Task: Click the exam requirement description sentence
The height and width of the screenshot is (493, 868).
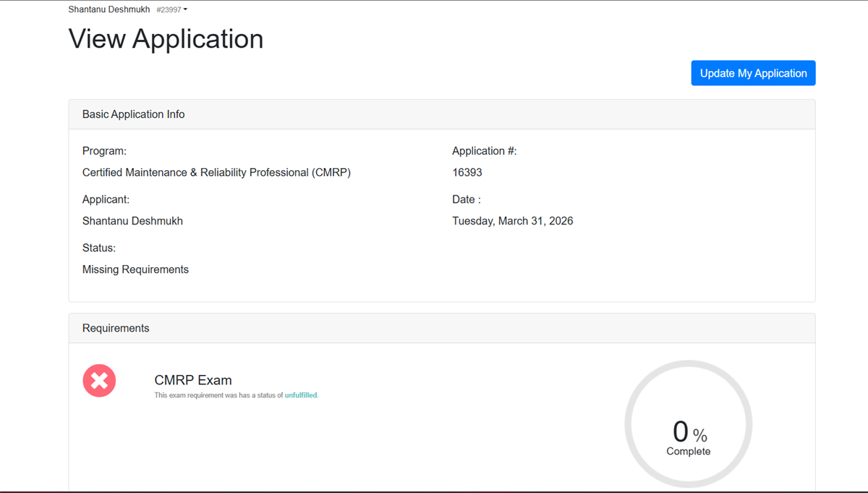Action: click(218, 395)
